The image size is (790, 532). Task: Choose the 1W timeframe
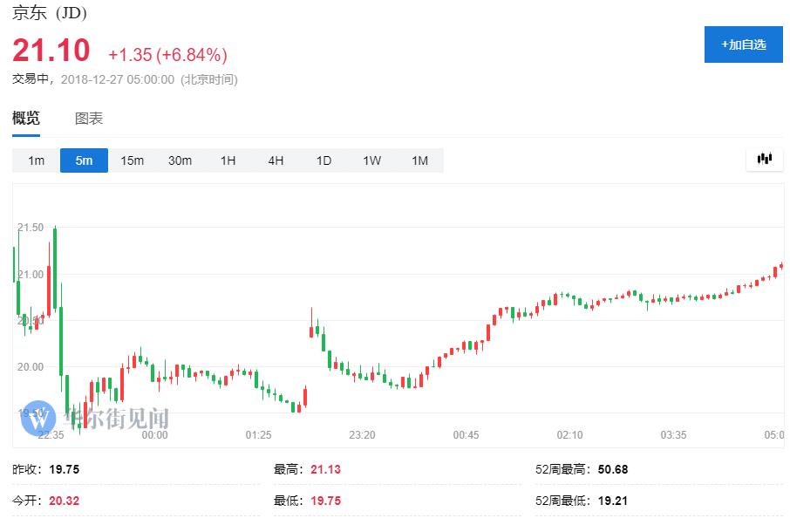(x=371, y=160)
